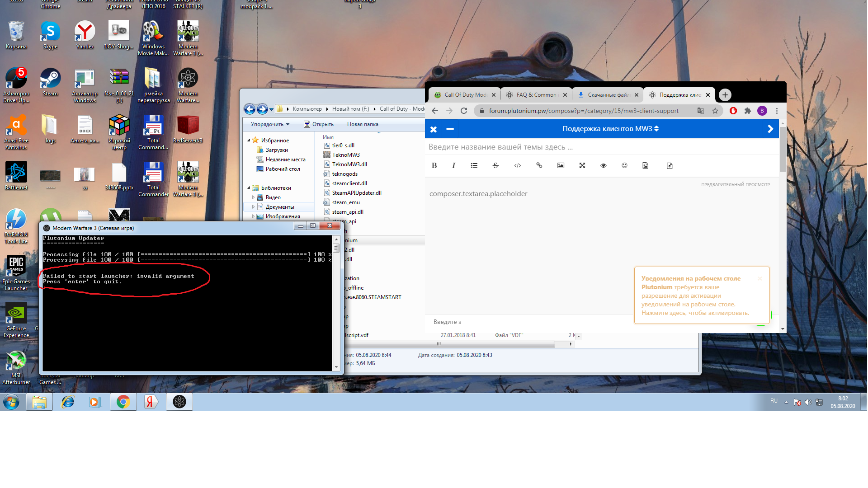Activate Plutonium desktop notifications popup
The width and height of the screenshot is (868, 488).
coord(702,296)
